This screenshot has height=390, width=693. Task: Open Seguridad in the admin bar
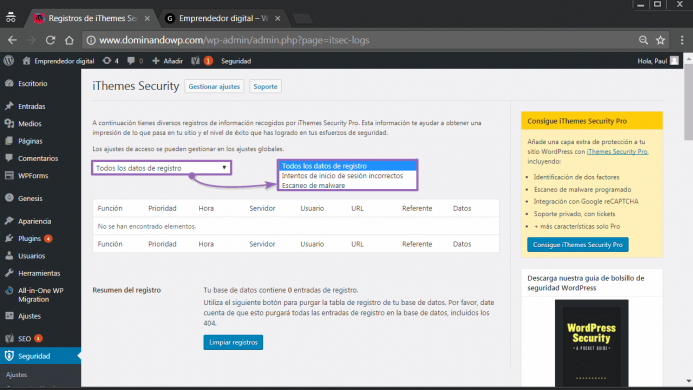click(236, 61)
